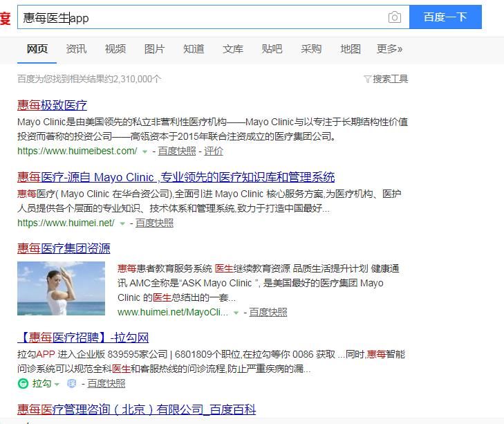This screenshot has height=424, width=504.
Task: Click the blue badge icon beside 拉勾
Action: 71,383
